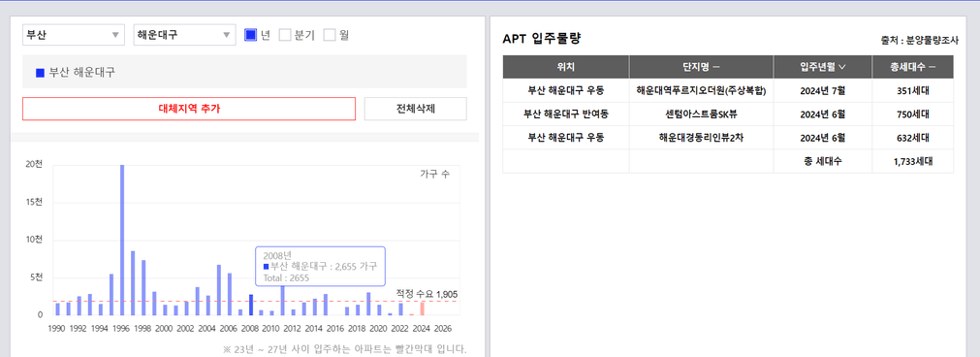Enable the 분기 quarterly checkbox
Image resolution: width=980 pixels, height=357 pixels.
tap(285, 35)
